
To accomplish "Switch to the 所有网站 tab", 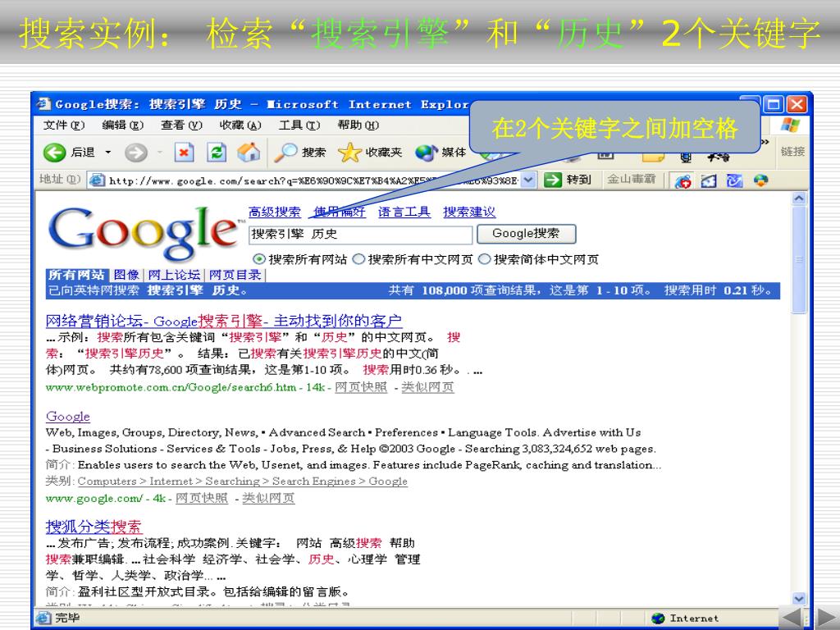I will coord(76,275).
